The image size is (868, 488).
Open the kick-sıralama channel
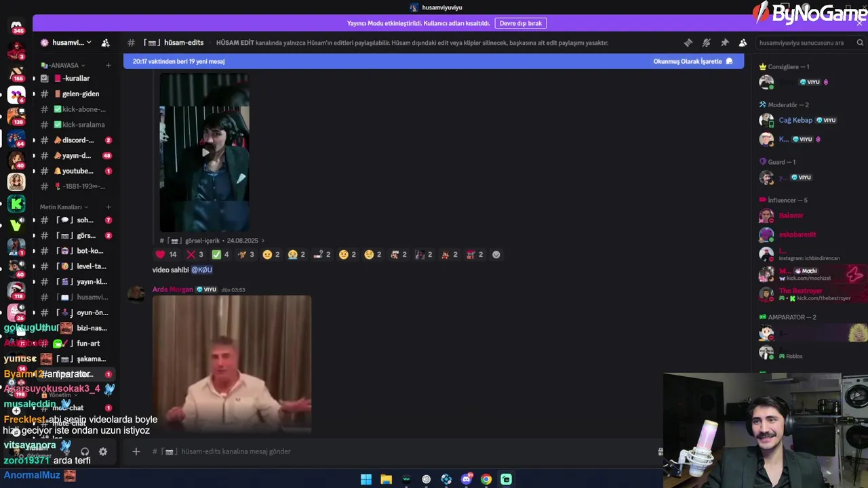[75, 125]
